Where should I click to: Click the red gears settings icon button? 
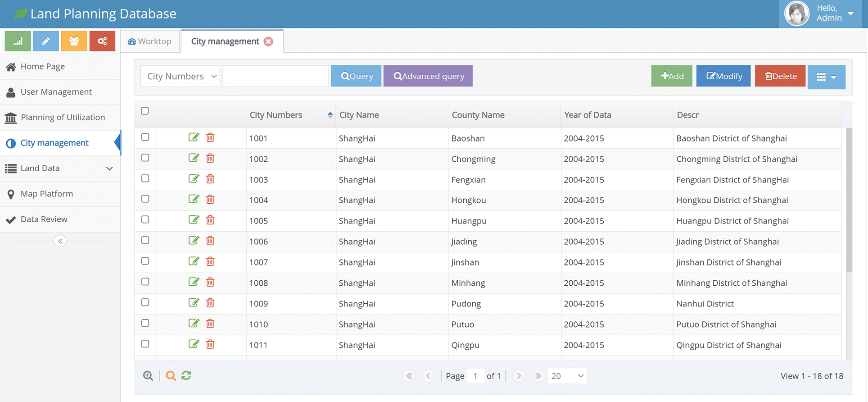pyautogui.click(x=102, y=41)
